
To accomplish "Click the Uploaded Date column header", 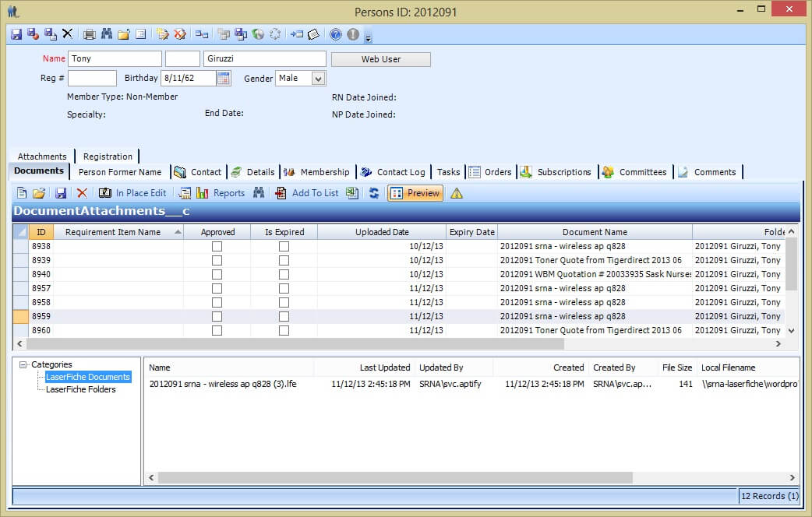I will (x=382, y=232).
